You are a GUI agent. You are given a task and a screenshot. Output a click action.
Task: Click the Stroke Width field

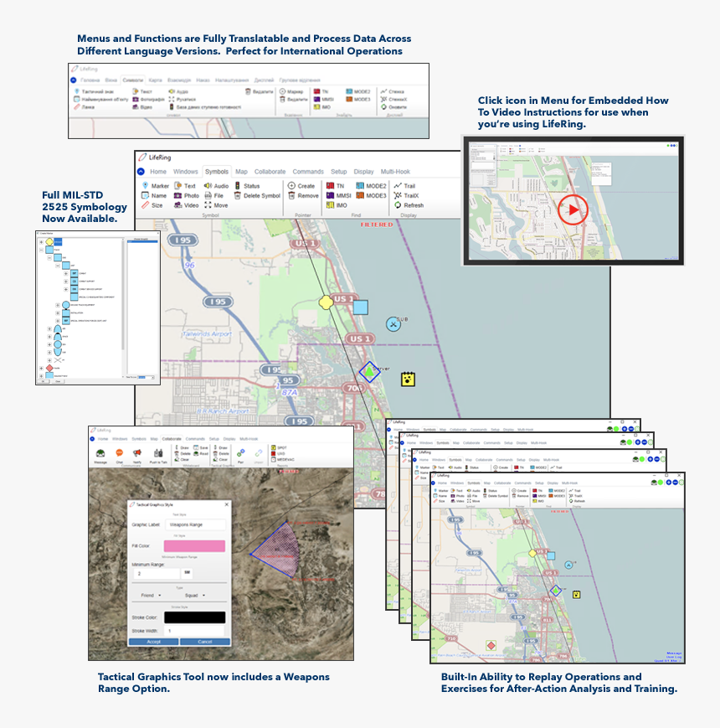194,631
